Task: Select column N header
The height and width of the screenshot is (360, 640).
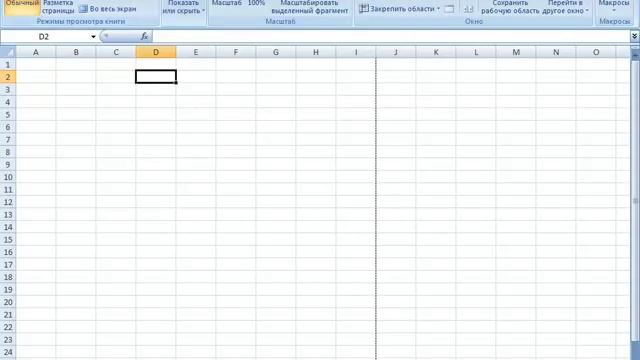Action: click(556, 52)
